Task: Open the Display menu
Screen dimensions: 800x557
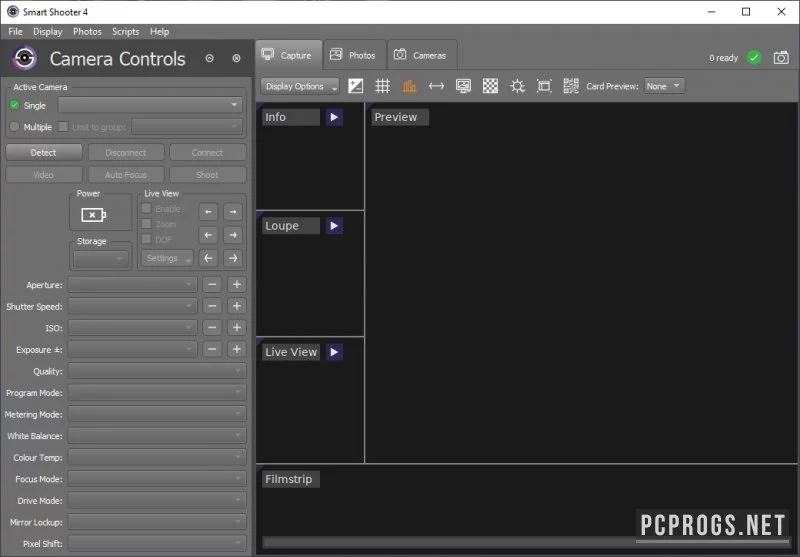Action: [x=47, y=32]
